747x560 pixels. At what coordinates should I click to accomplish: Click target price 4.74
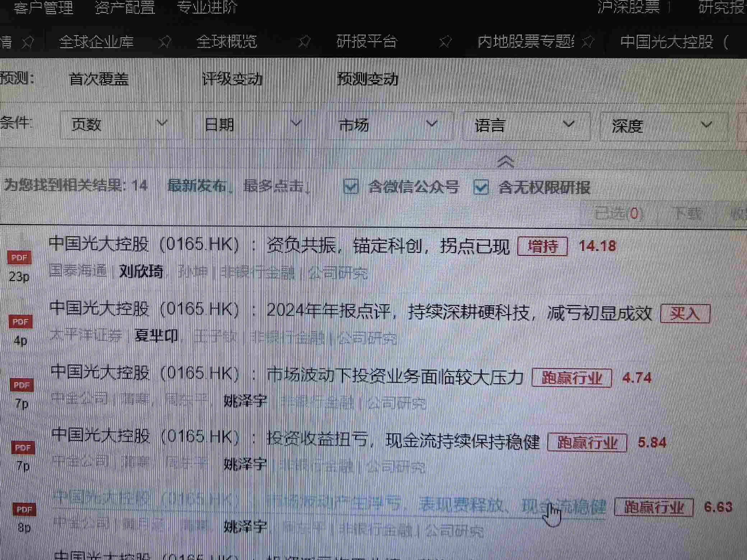point(637,378)
